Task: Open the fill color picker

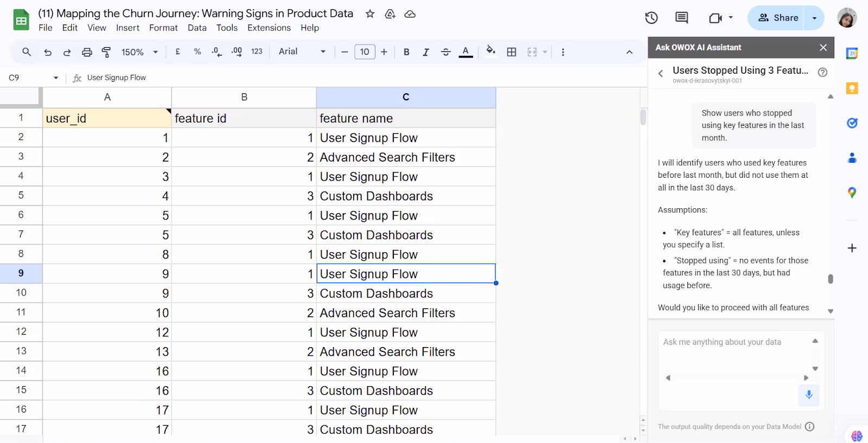Action: click(491, 51)
